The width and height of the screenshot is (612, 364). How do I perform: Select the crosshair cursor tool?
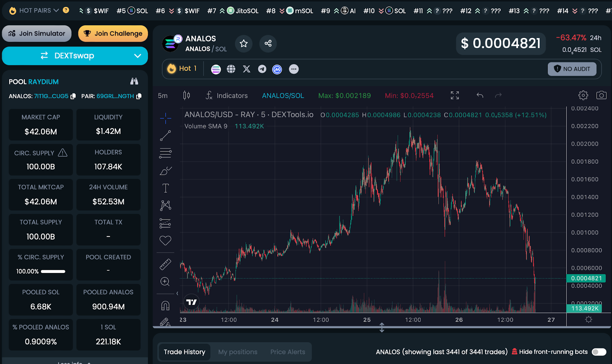coord(166,119)
